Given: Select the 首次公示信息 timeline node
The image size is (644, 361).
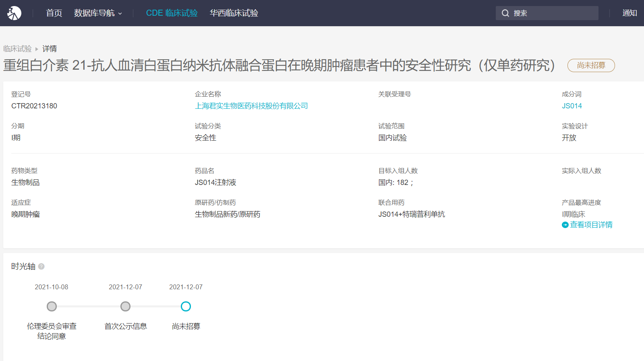Looking at the screenshot, I should [125, 307].
